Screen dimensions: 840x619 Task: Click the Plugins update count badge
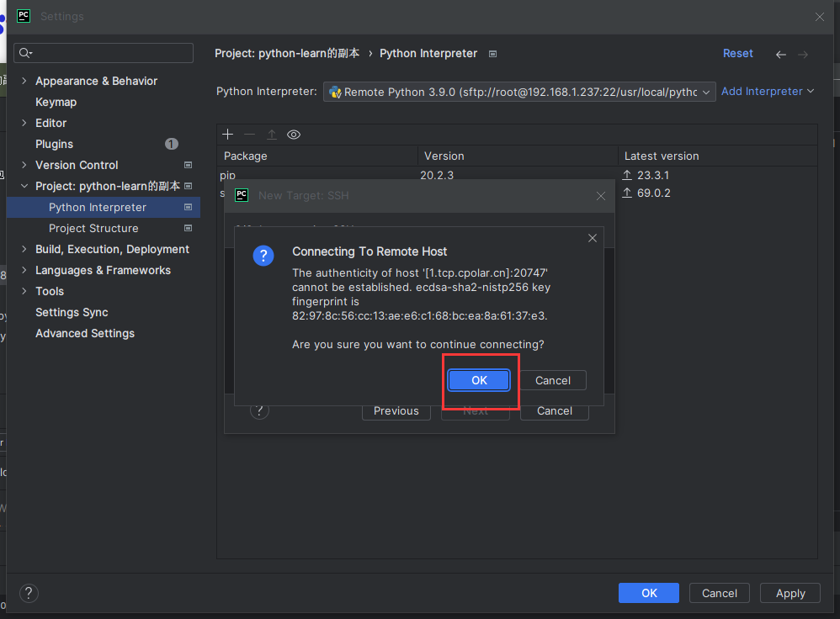172,144
